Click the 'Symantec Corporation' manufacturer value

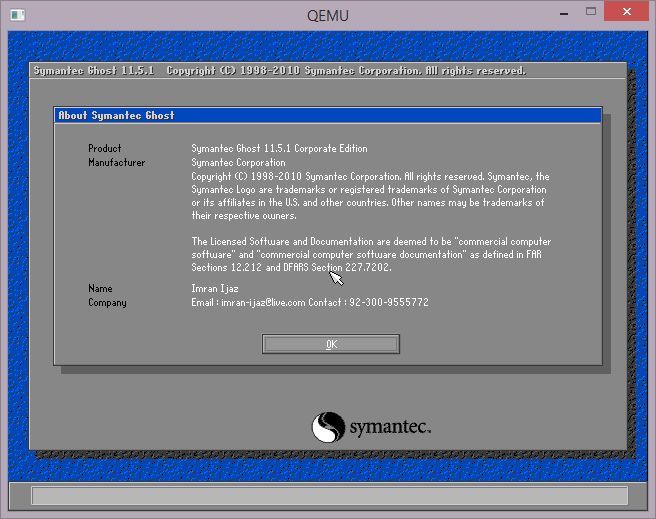pyautogui.click(x=238, y=163)
